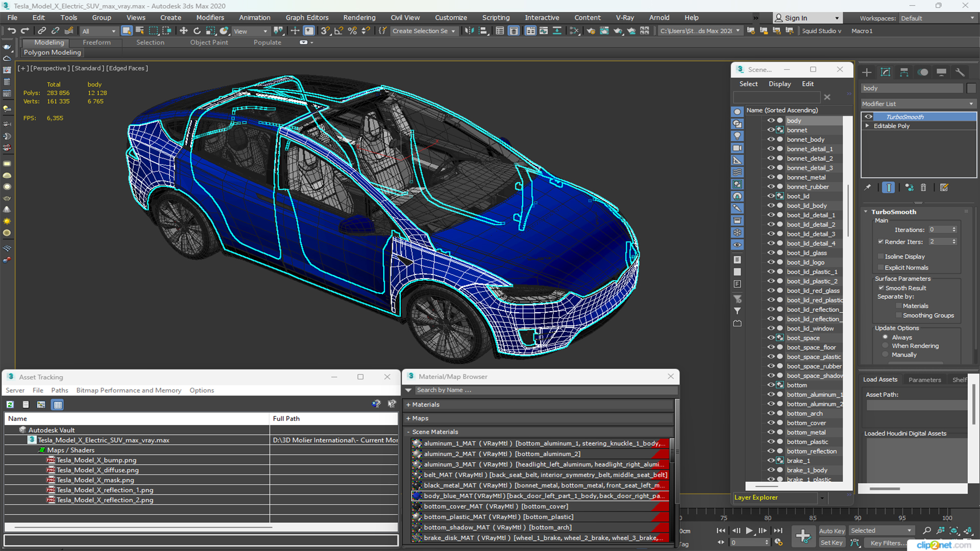
Task: Open Select by Name dialog icon
Action: pyautogui.click(x=140, y=31)
